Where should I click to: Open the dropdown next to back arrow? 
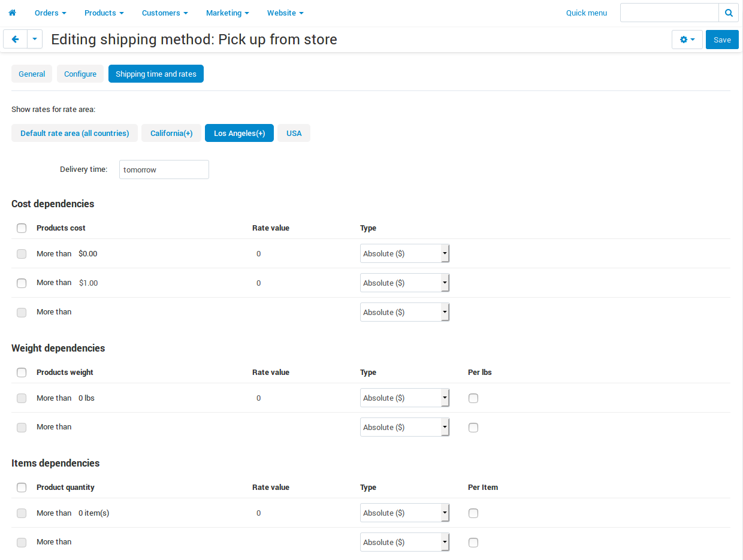35,40
